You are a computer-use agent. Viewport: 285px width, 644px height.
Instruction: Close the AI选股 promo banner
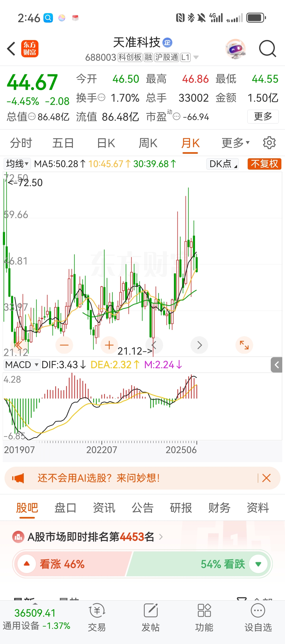coord(266,478)
